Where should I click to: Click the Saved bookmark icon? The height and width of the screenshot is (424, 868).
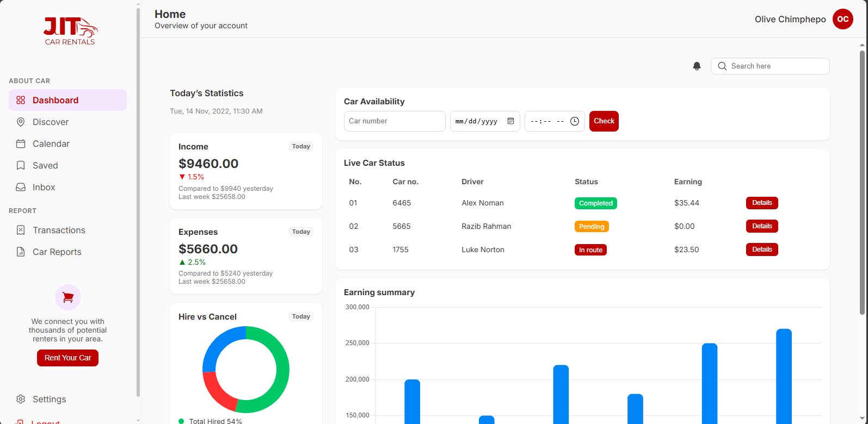click(x=21, y=165)
